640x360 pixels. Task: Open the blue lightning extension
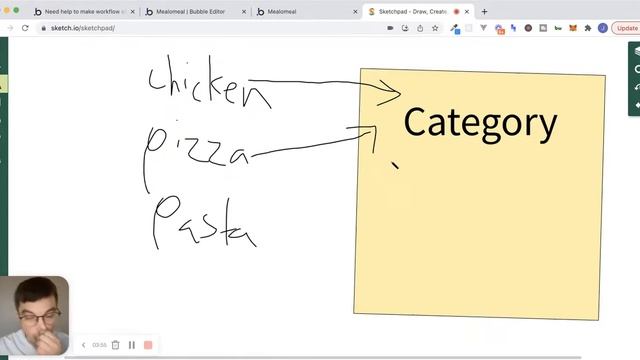tap(513, 28)
